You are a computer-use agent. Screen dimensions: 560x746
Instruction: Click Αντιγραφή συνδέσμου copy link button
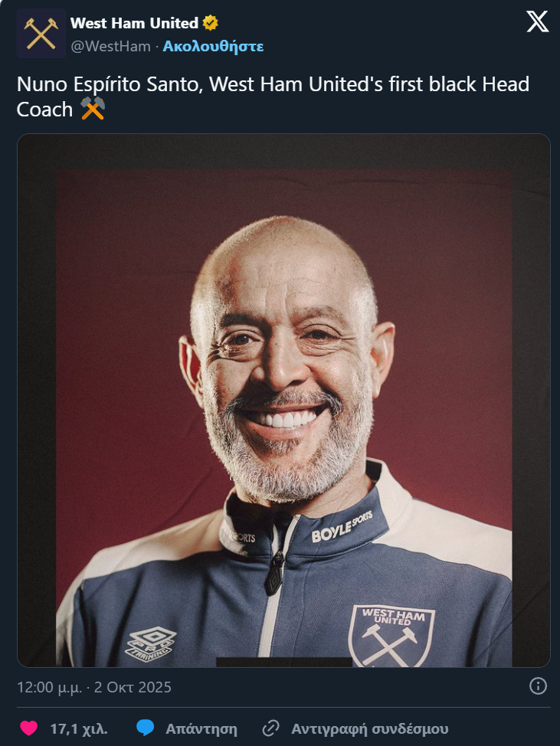pos(370,729)
